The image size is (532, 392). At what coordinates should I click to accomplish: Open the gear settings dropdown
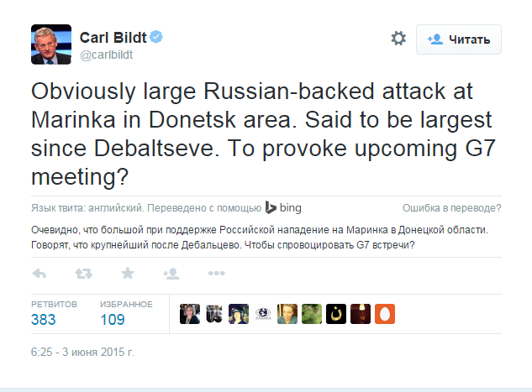[398, 39]
